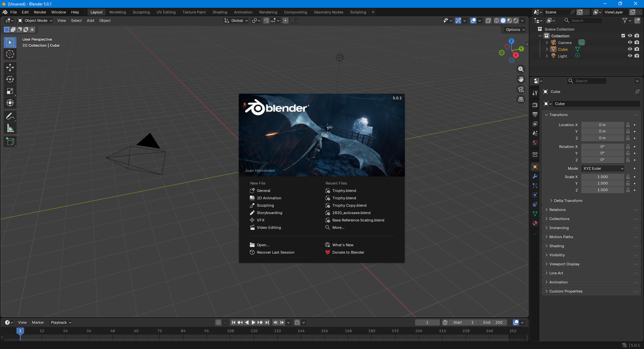Toggle camera view icon in viewport
This screenshot has height=349, width=644.
[521, 89]
